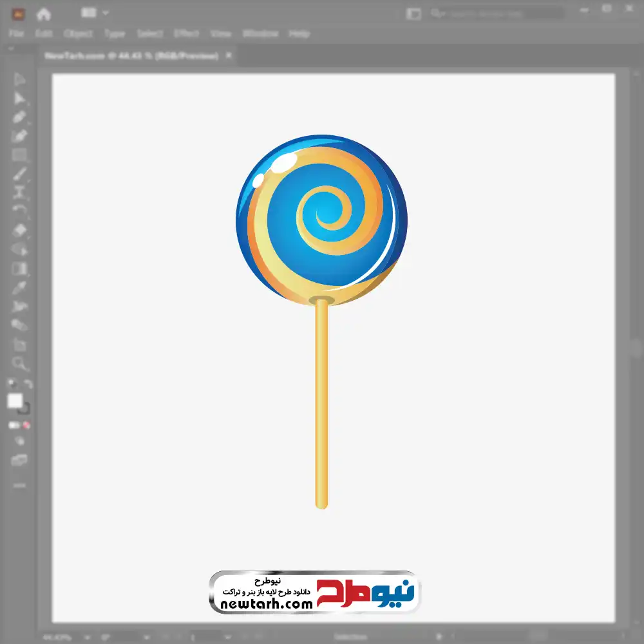Close the NewTarh.com document tab
The width and height of the screenshot is (644, 644).
click(228, 56)
